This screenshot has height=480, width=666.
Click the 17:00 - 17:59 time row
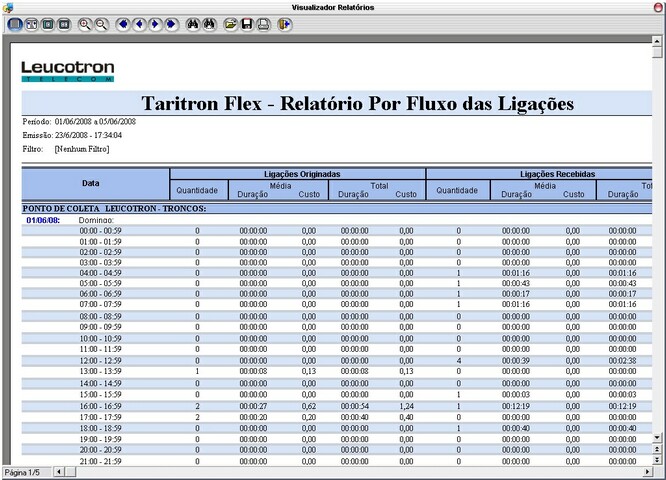point(337,417)
